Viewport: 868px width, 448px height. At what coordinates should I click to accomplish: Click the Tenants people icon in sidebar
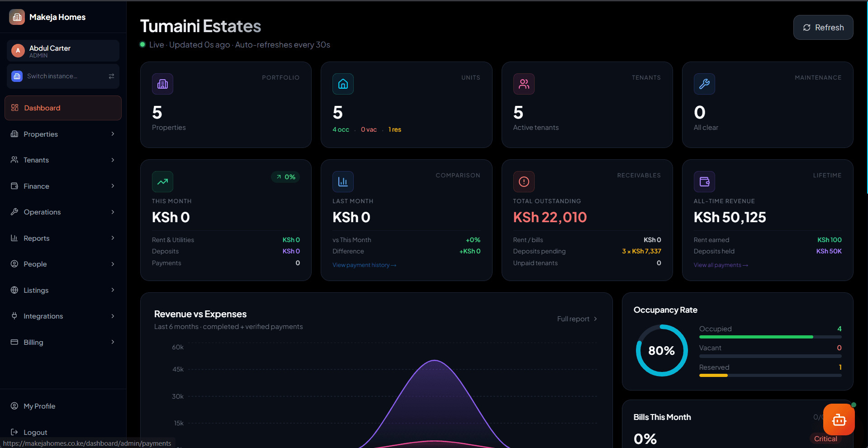(x=14, y=160)
